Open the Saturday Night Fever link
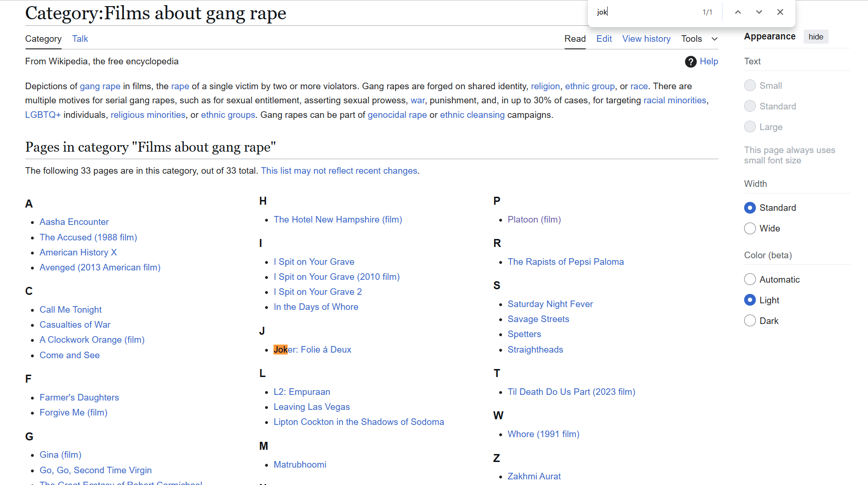Screen dimensions: 868x485 tap(550, 304)
